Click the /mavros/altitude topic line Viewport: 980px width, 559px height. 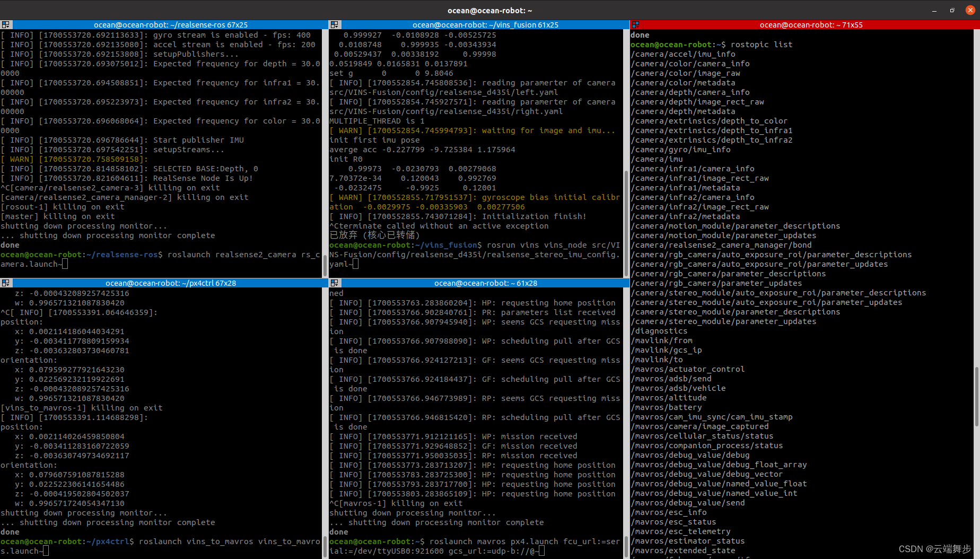[x=669, y=398]
